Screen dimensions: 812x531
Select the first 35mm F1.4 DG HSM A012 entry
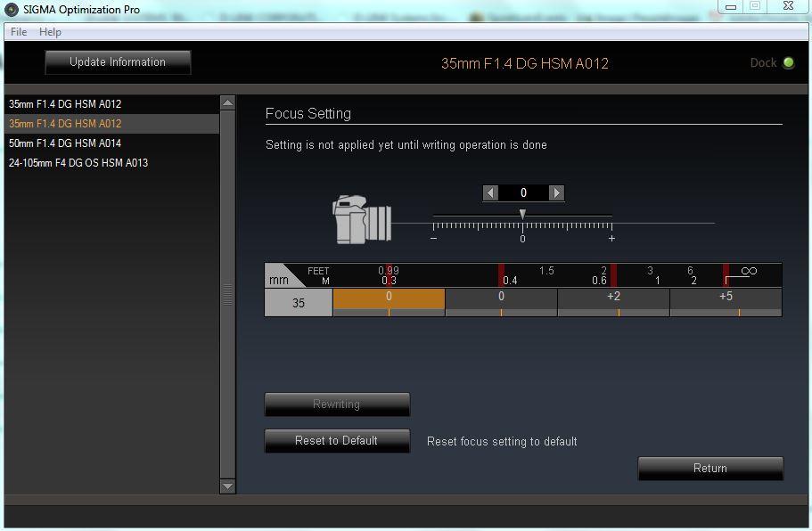111,104
